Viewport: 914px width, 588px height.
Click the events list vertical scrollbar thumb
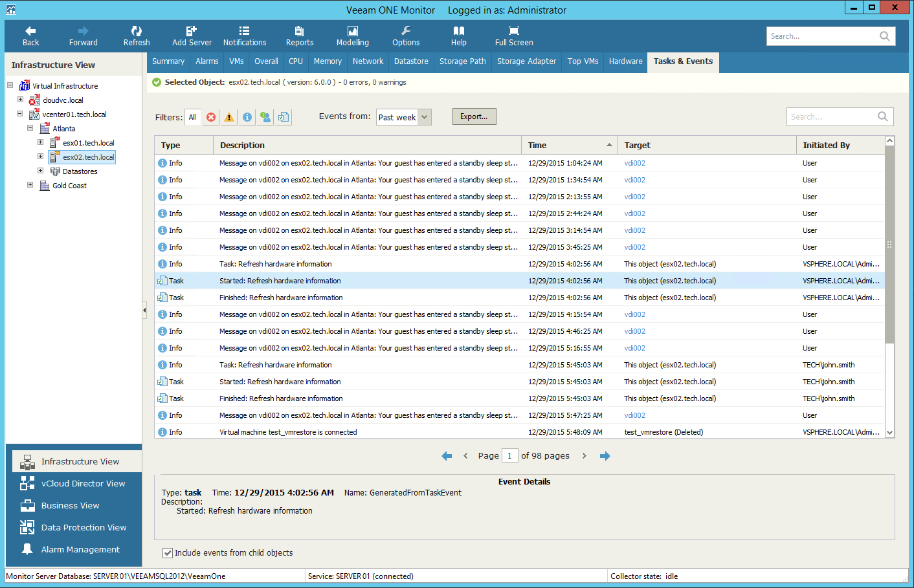(x=889, y=246)
